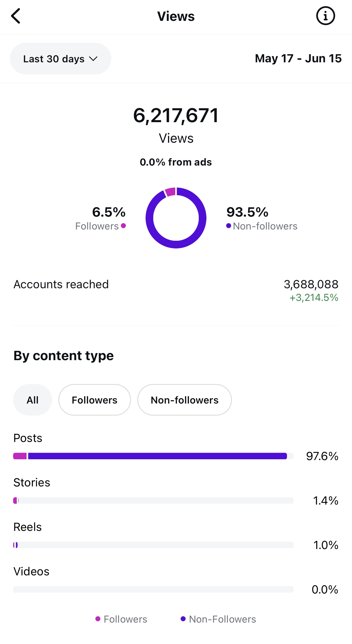
Task: Tap the Stories percentage bar
Action: [x=153, y=500]
